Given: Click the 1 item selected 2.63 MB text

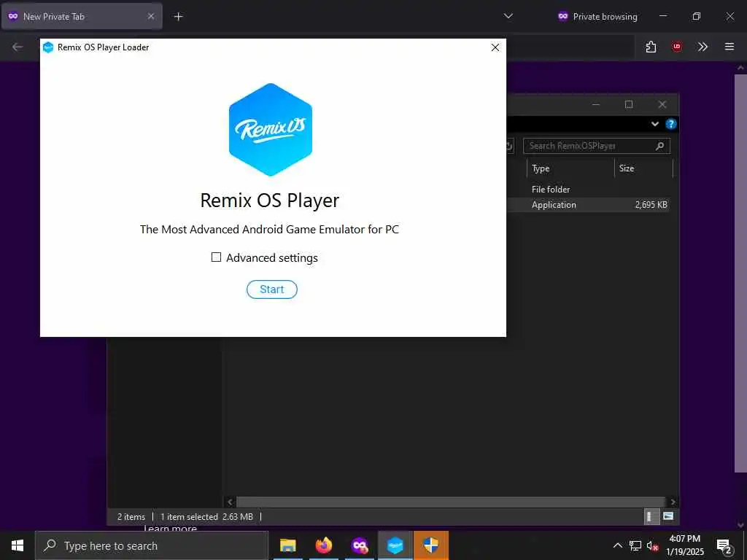Looking at the screenshot, I should pyautogui.click(x=206, y=517).
